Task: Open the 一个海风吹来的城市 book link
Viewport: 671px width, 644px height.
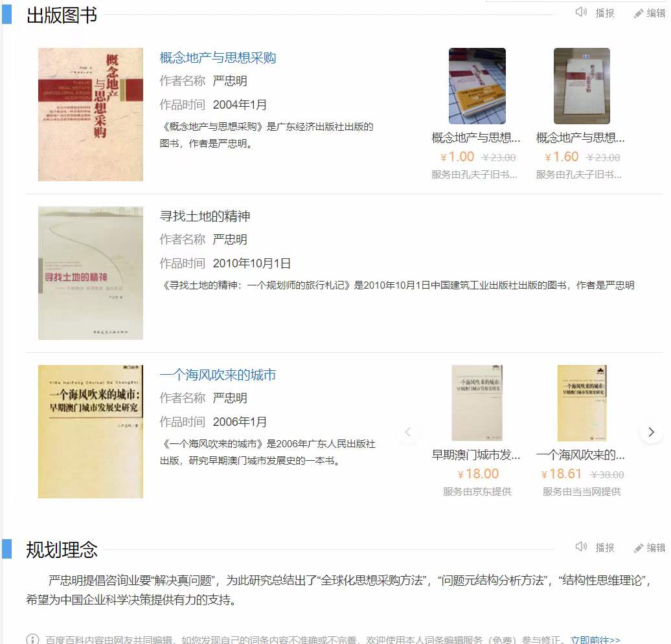Action: point(218,375)
